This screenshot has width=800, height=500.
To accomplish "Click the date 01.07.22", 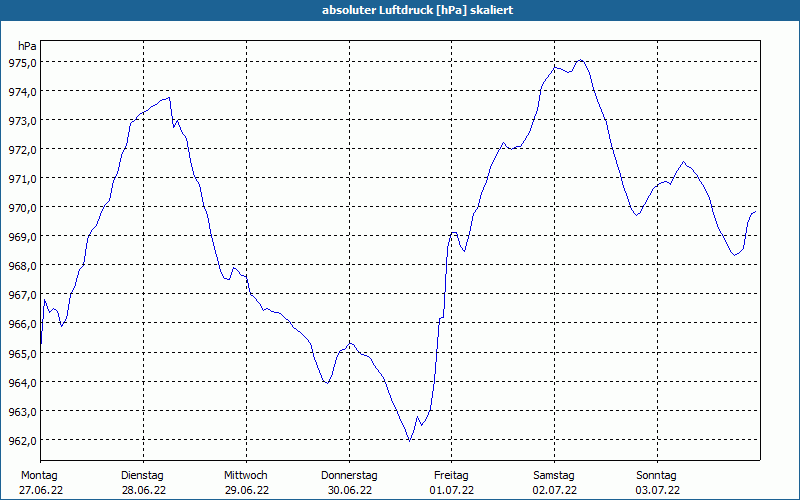I will click(x=452, y=490).
